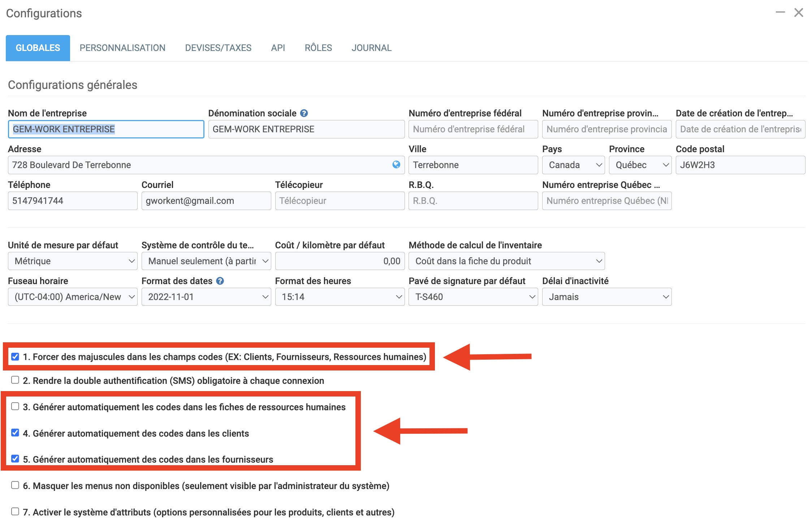Image resolution: width=812 pixels, height=527 pixels.
Task: Click the Courriel email input field
Action: (206, 201)
